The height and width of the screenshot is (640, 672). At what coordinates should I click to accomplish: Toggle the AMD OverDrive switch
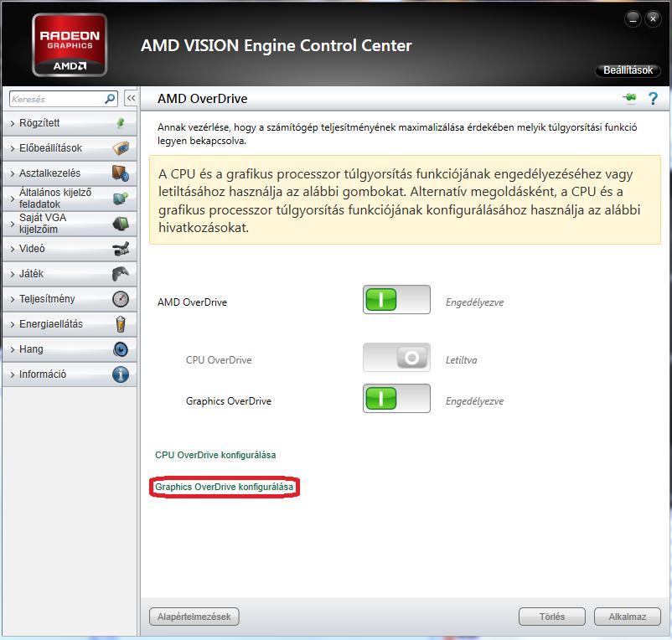[396, 299]
